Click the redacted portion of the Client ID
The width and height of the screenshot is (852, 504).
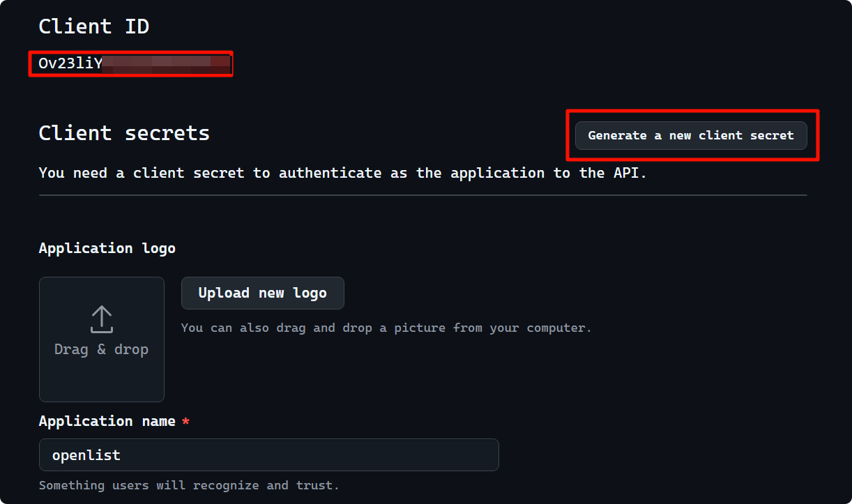click(164, 63)
